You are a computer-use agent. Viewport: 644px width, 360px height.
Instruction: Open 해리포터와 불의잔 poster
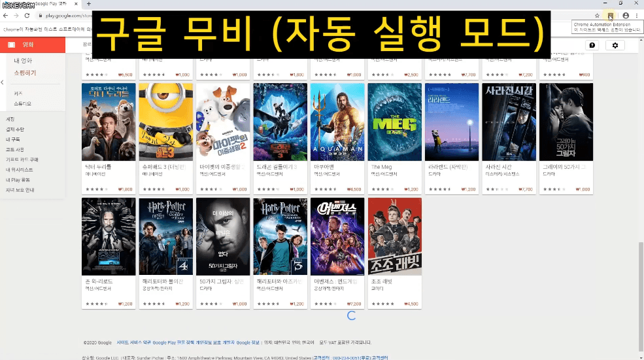[x=166, y=237]
